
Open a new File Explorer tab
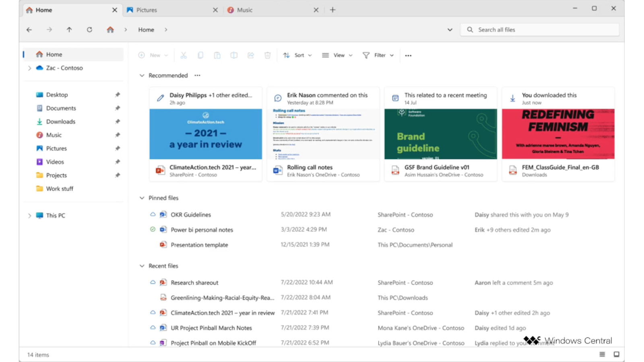[x=332, y=10]
